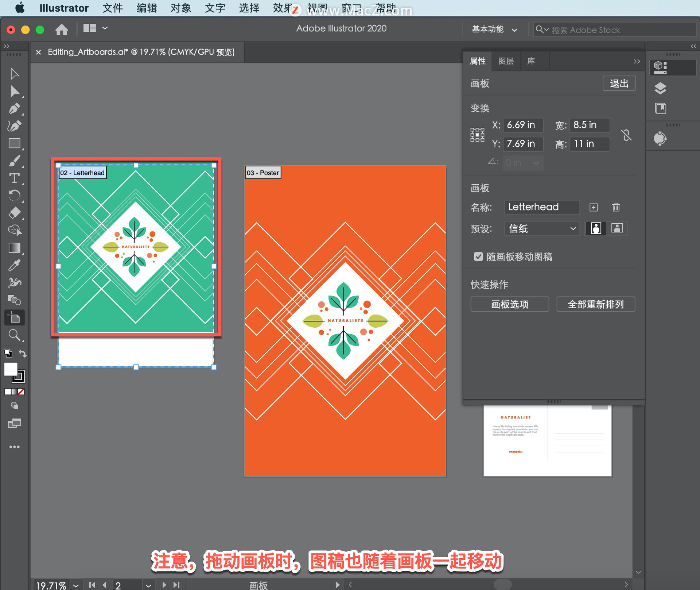The image size is (700, 590).
Task: Select the Gradient tool
Action: tap(15, 248)
